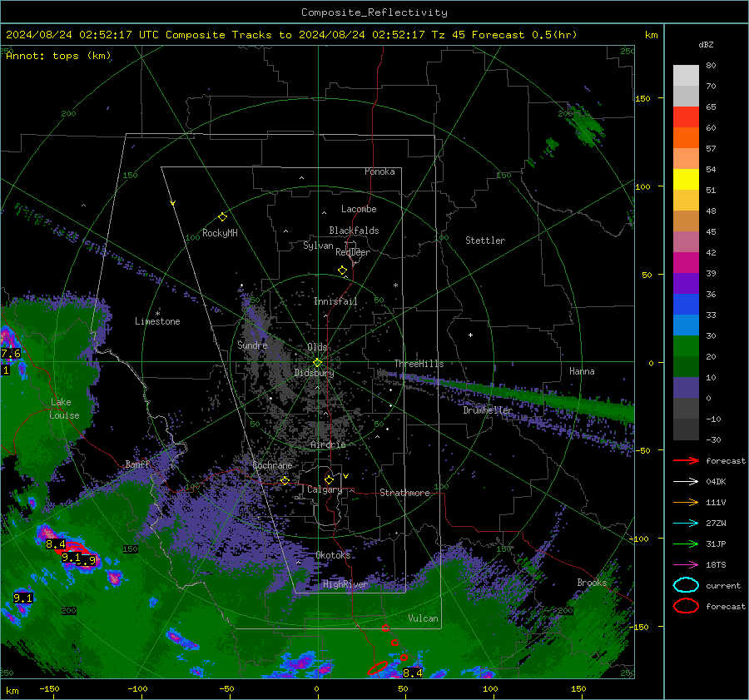
Task: Select the green swatch between 30 and 20
Action: tap(686, 346)
